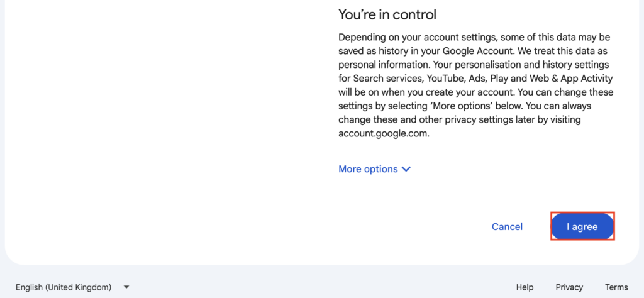Open the Terms link in footer
The image size is (644, 298).
click(616, 287)
